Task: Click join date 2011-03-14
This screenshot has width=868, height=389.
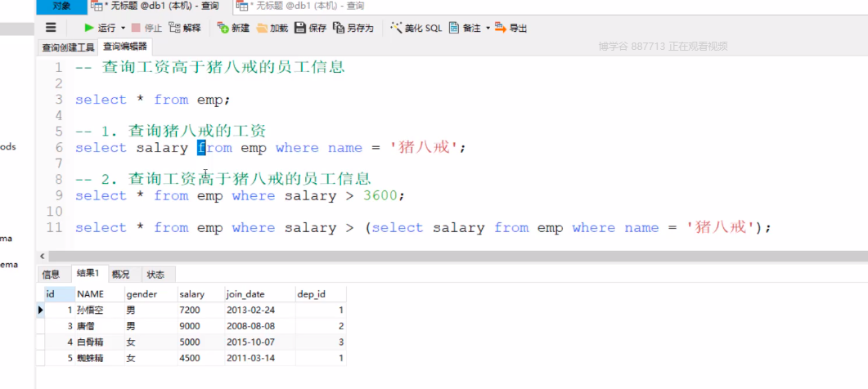Action: [x=259, y=358]
